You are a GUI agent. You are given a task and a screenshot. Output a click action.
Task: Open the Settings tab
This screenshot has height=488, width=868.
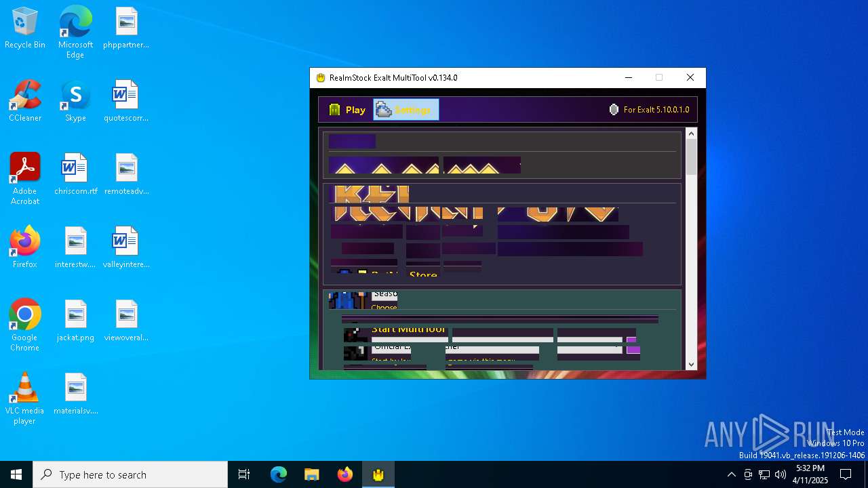pos(406,110)
